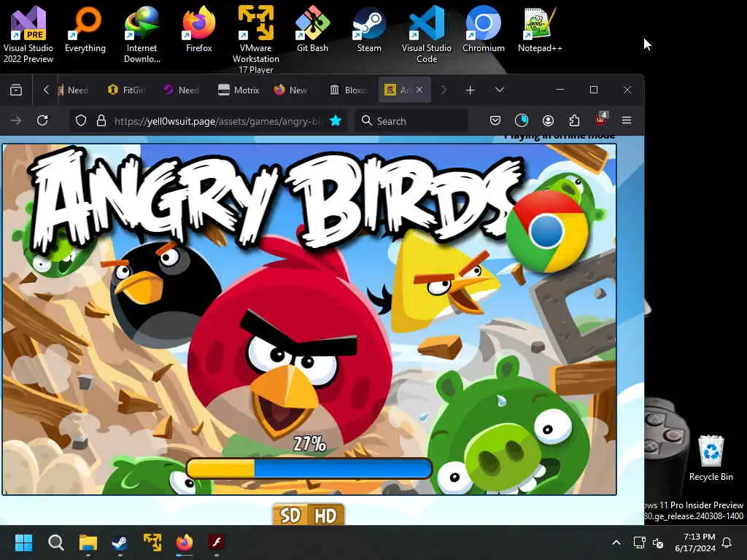Toggle the bookmark star for this page
This screenshot has height=560, width=747.
(x=336, y=121)
